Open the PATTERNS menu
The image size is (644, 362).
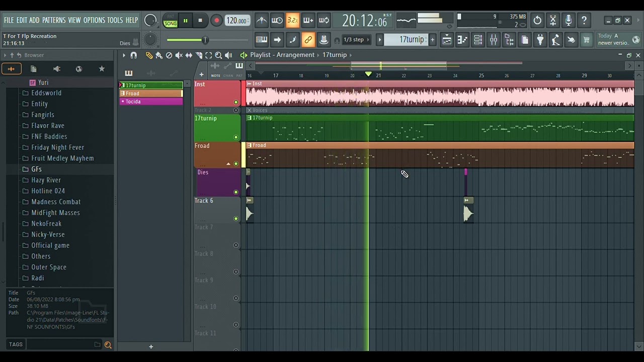coord(54,20)
